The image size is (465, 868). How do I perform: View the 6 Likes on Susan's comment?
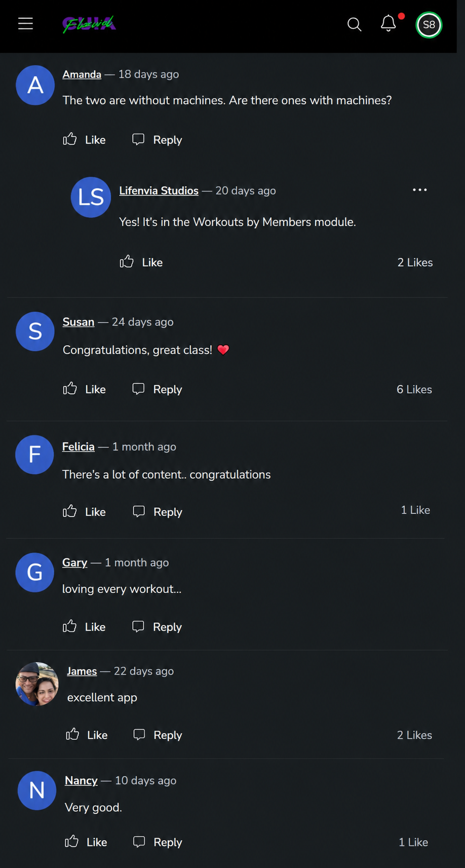click(414, 389)
